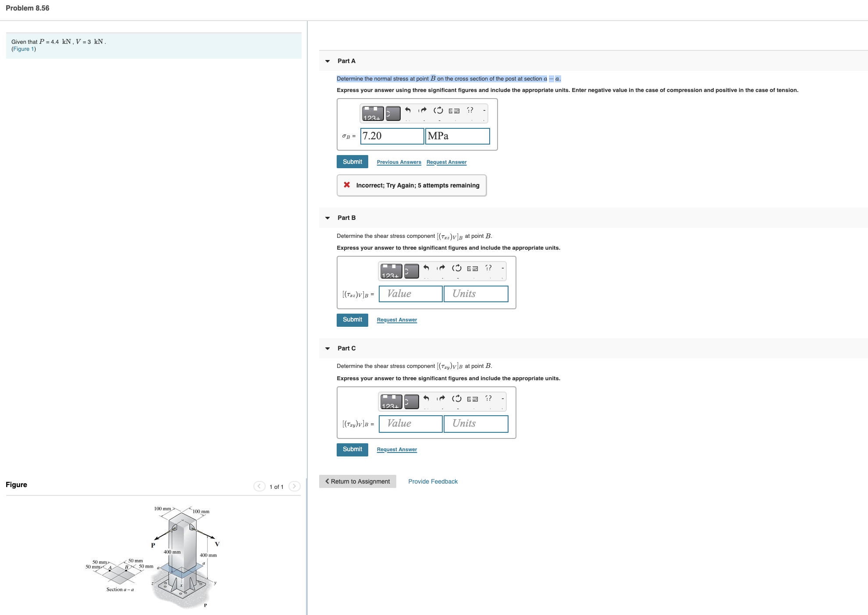The height and width of the screenshot is (615, 868).
Task: Go to previous figure arrow
Action: pos(260,486)
